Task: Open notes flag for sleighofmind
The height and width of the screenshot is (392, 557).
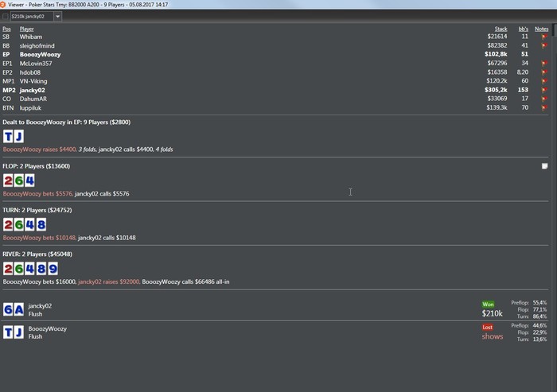Action: pyautogui.click(x=543, y=45)
